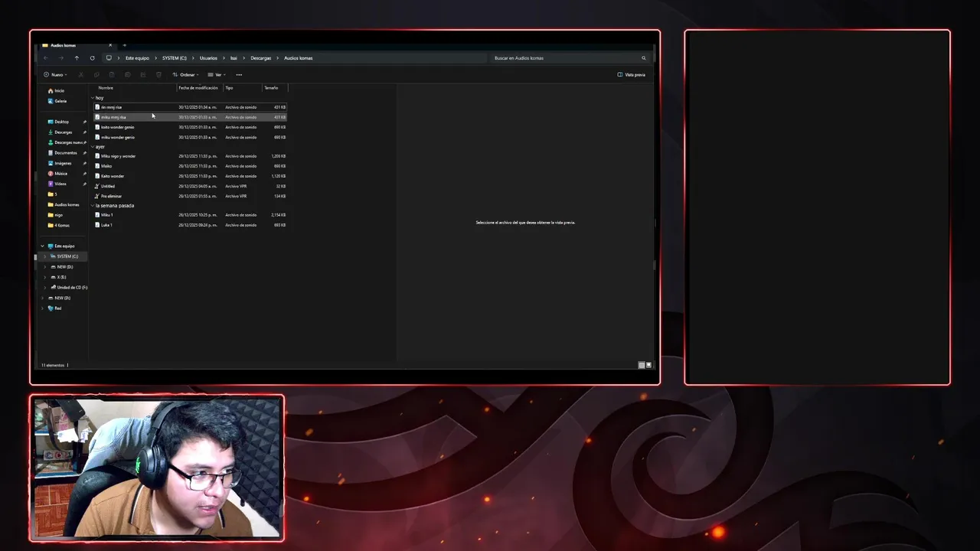This screenshot has height=551, width=980.
Task: Click the webcam feed of the streamer
Action: tap(157, 468)
